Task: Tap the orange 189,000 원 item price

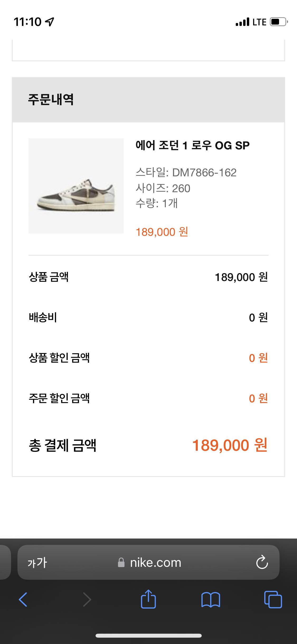Action: (162, 232)
